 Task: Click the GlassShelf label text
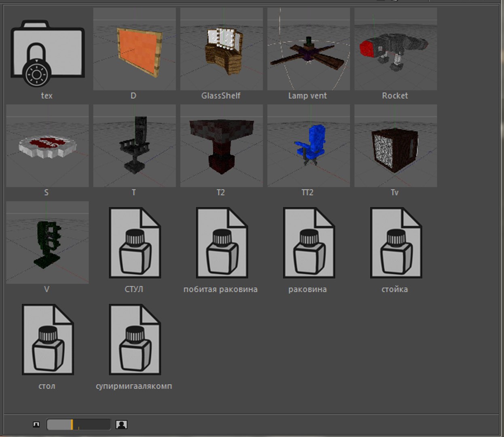pos(221,96)
